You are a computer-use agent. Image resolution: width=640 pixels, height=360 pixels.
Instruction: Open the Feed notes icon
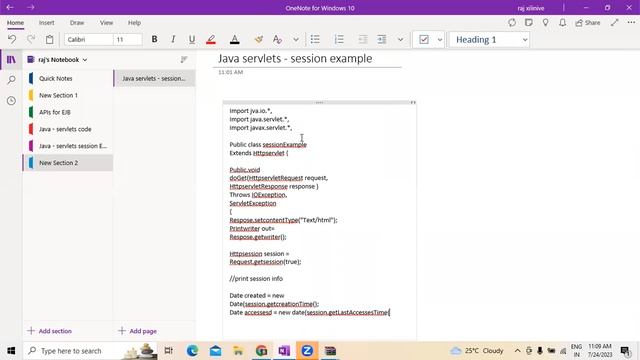[x=529, y=23]
